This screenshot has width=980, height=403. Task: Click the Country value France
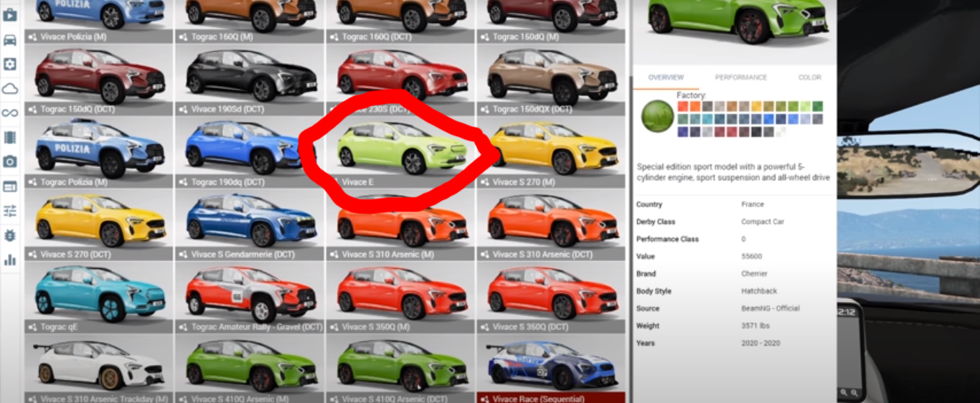tap(753, 204)
